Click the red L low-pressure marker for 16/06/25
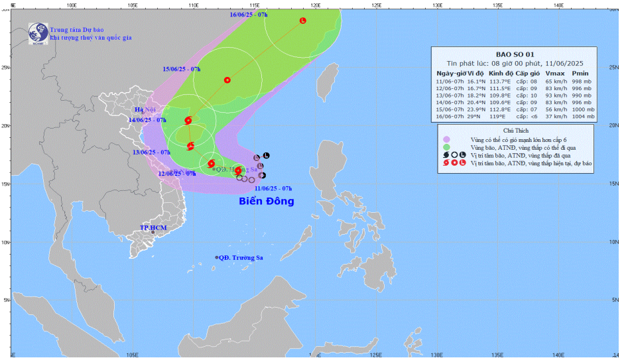 click(x=303, y=21)
